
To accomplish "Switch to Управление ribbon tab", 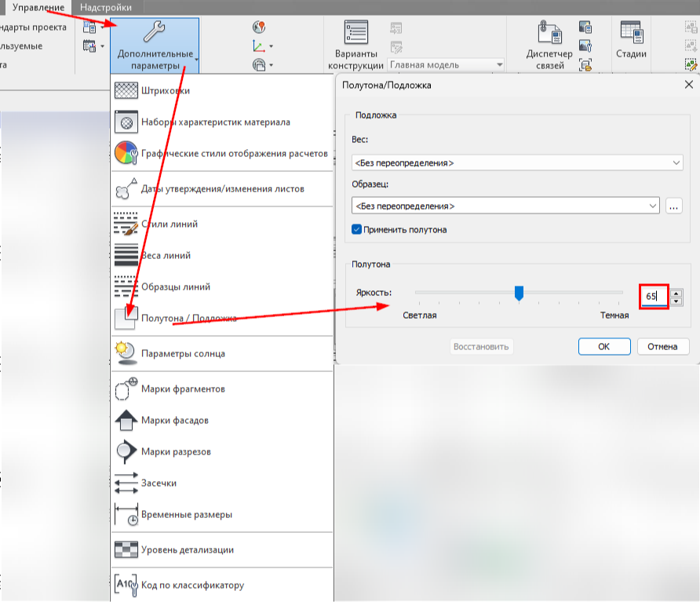I will point(38,8).
